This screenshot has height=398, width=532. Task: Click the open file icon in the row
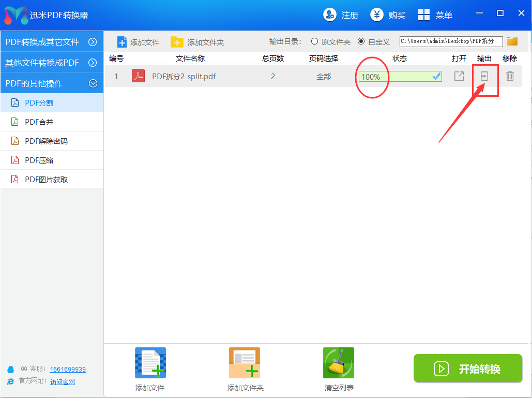(x=459, y=77)
